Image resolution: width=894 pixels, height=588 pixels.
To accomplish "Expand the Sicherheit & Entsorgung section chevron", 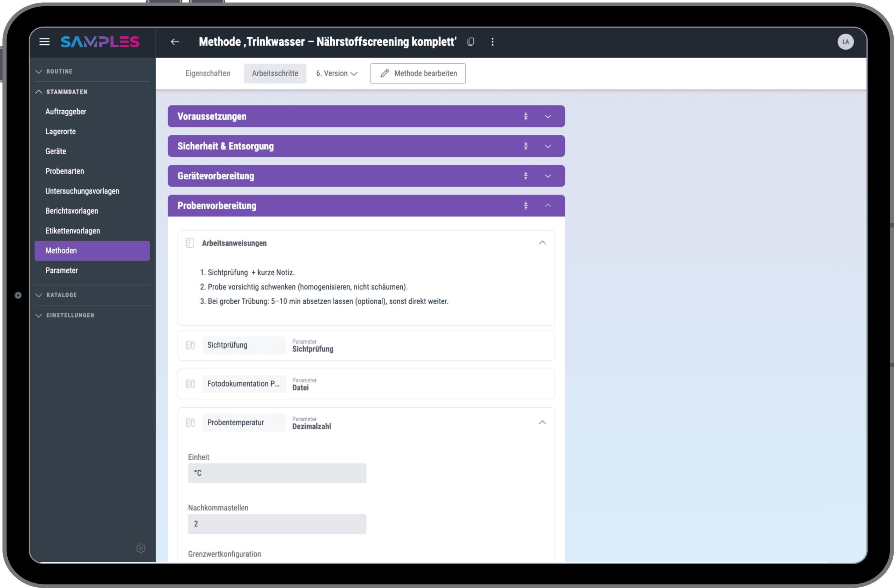I will point(548,146).
